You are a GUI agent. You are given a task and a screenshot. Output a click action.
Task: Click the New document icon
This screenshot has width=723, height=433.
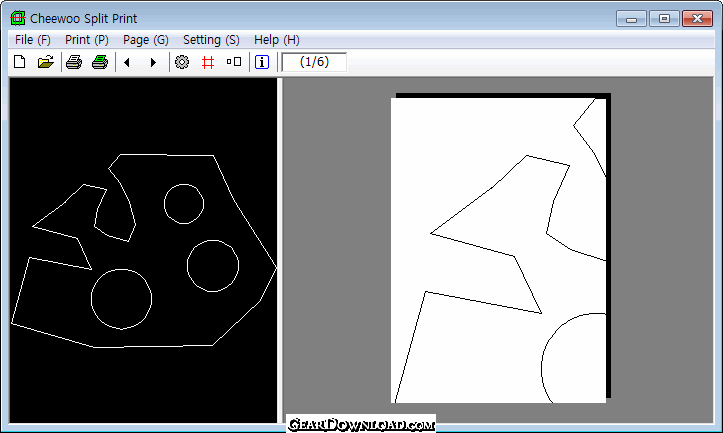point(19,62)
